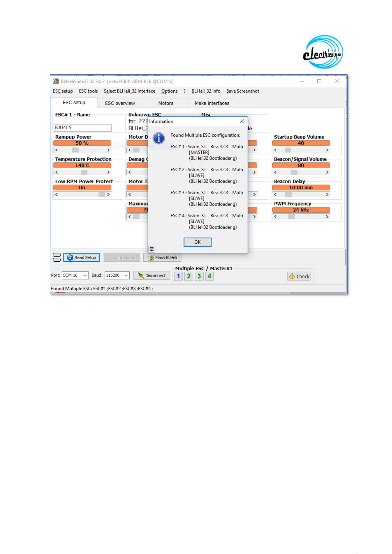Lengthen Beacon Delay with the right arrow
This screenshot has width=392, height=554.
[327, 194]
